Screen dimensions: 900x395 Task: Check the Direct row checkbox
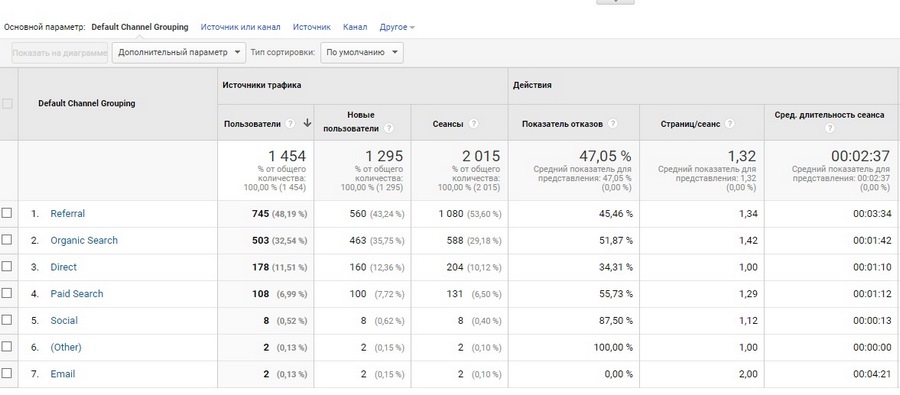pyautogui.click(x=6, y=266)
